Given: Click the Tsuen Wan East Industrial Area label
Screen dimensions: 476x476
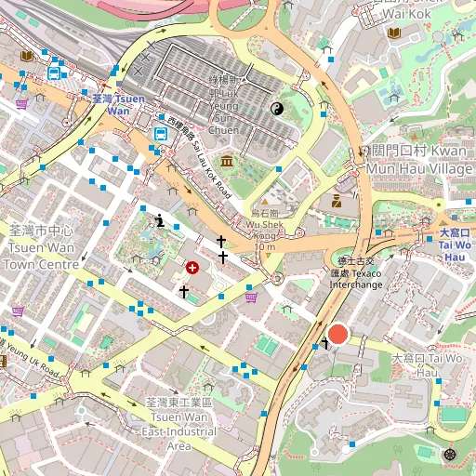Looking at the screenshot, I should pos(179,424).
